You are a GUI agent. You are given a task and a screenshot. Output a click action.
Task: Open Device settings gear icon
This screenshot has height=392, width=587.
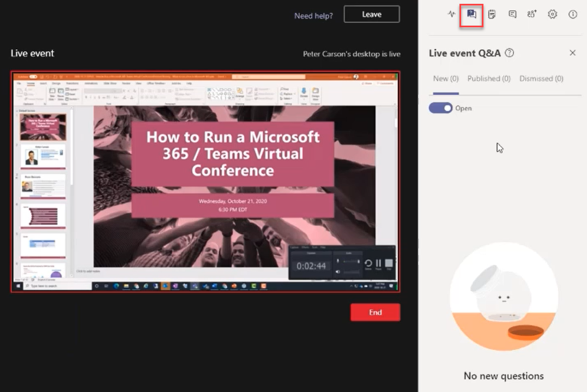552,14
